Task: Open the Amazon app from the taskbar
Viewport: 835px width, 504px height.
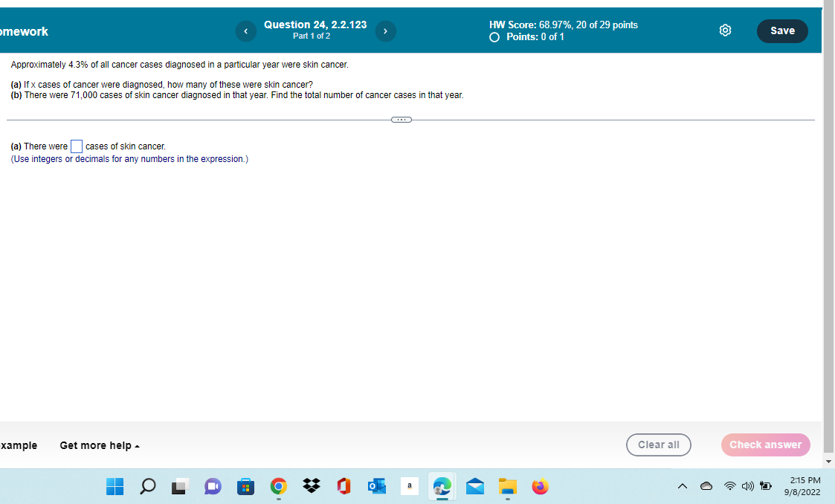Action: coord(409,486)
